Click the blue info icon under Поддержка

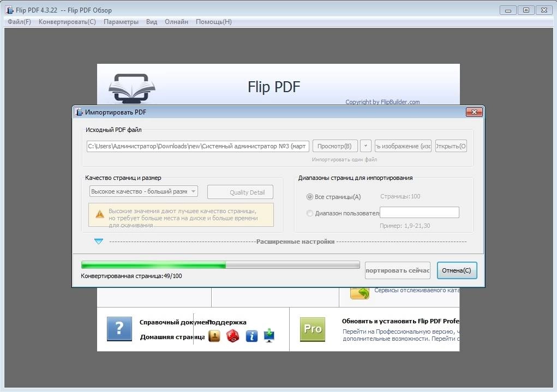251,336
